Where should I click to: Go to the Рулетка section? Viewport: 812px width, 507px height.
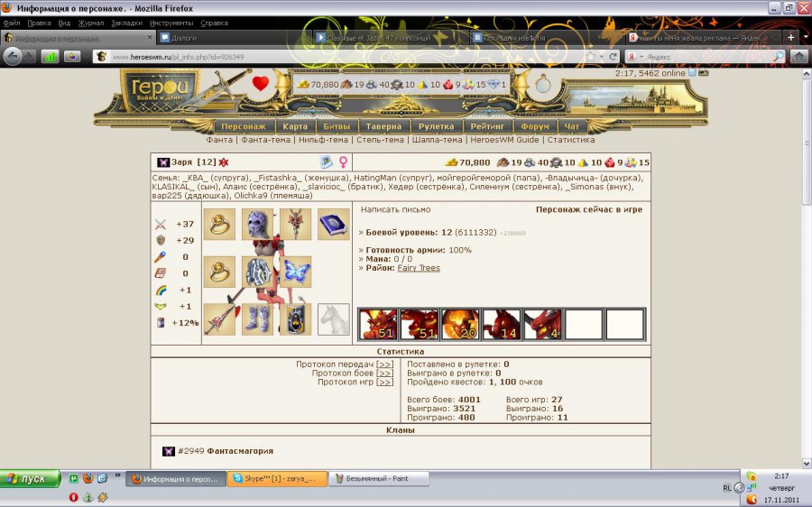437,127
